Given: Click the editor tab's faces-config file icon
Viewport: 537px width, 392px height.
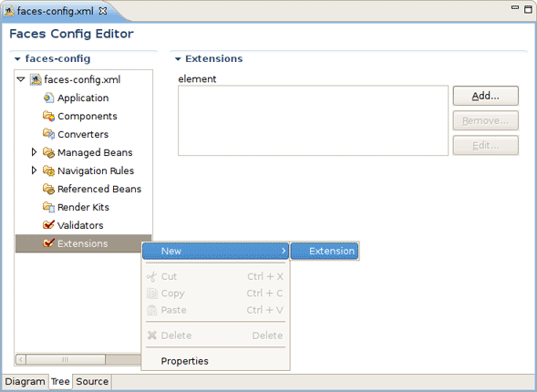Looking at the screenshot, I should (9, 11).
